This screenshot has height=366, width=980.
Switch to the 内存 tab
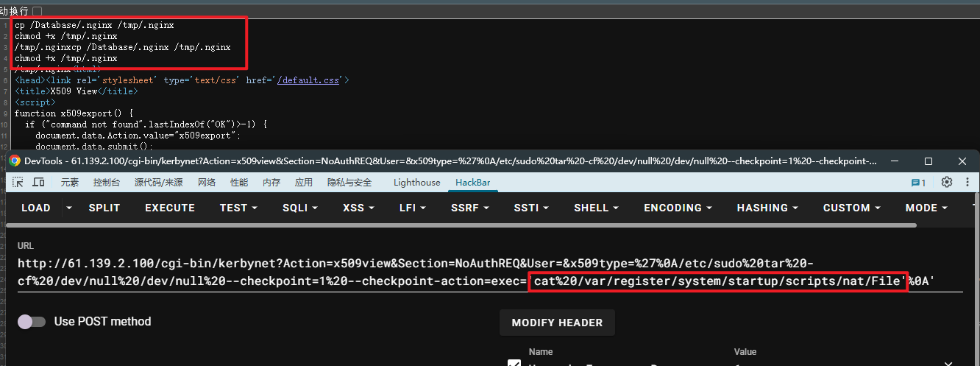[271, 183]
